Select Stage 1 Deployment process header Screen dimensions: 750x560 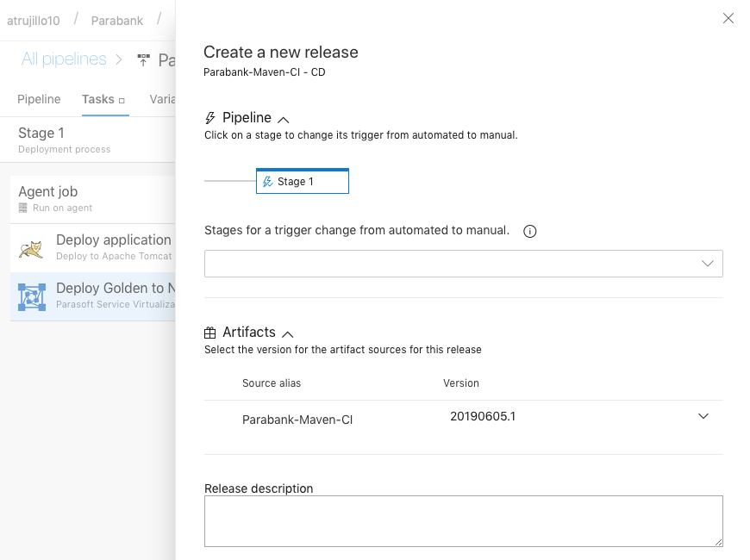88,140
